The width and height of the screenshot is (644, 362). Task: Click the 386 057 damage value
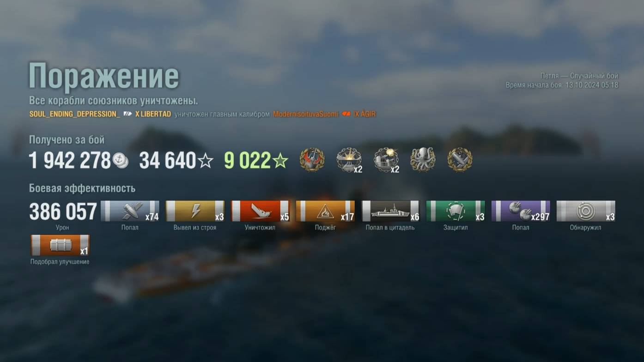click(63, 212)
